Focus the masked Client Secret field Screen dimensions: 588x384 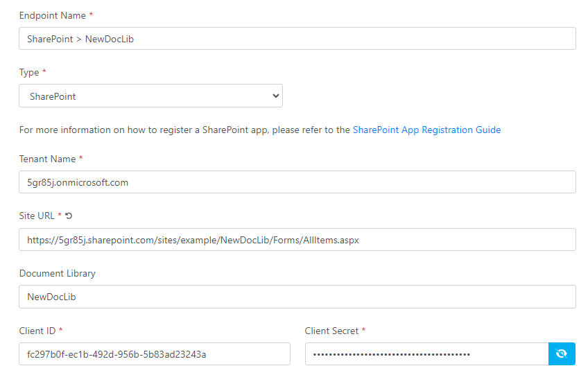(426, 354)
